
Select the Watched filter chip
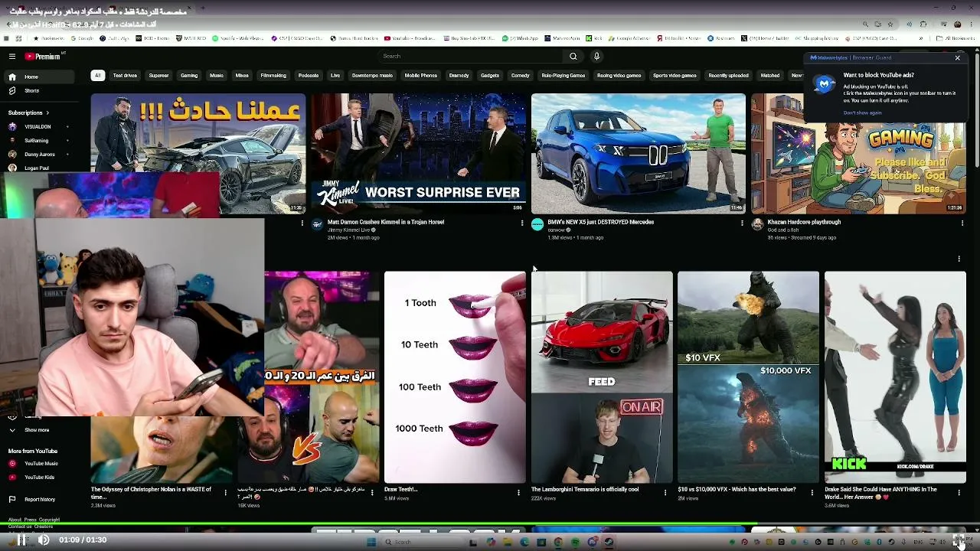pos(770,75)
